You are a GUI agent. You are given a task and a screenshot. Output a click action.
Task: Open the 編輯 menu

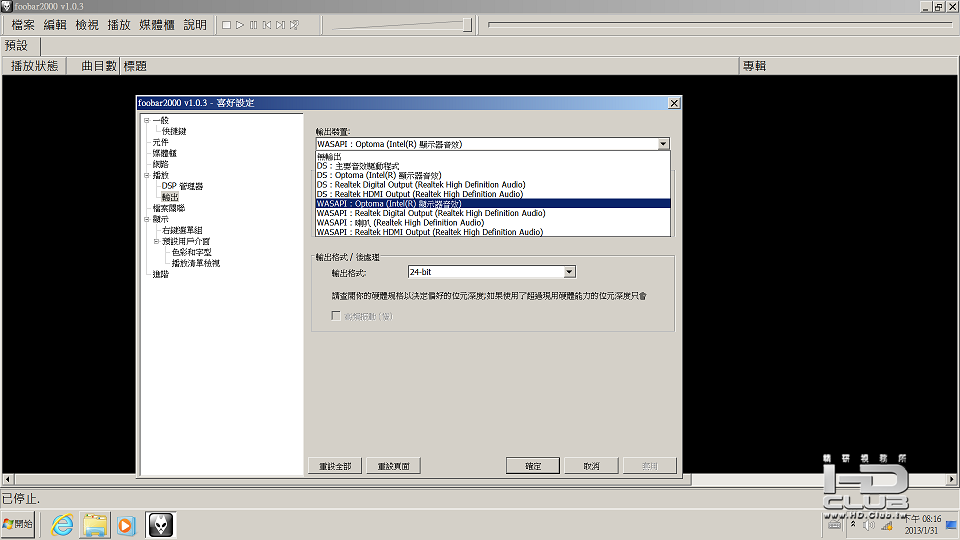(55, 25)
